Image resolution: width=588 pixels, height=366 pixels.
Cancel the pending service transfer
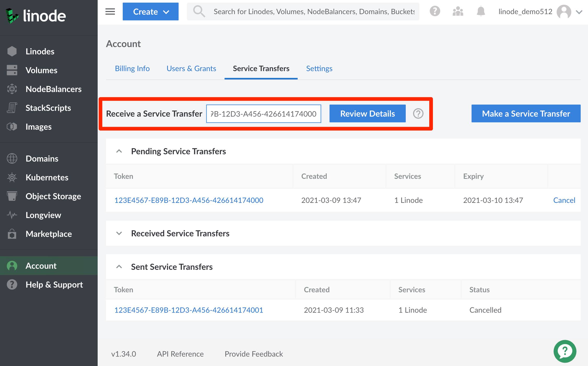point(564,200)
